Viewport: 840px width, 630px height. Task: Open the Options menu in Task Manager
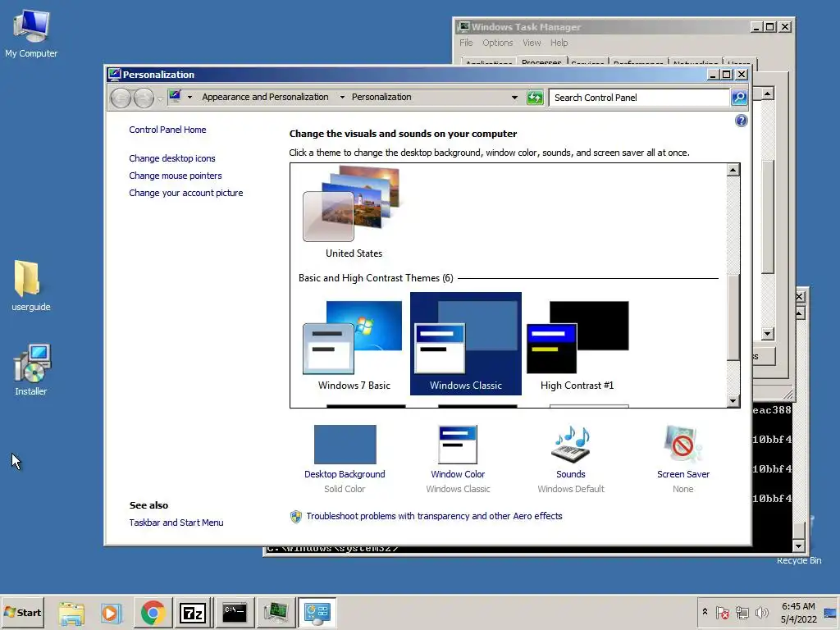click(497, 43)
